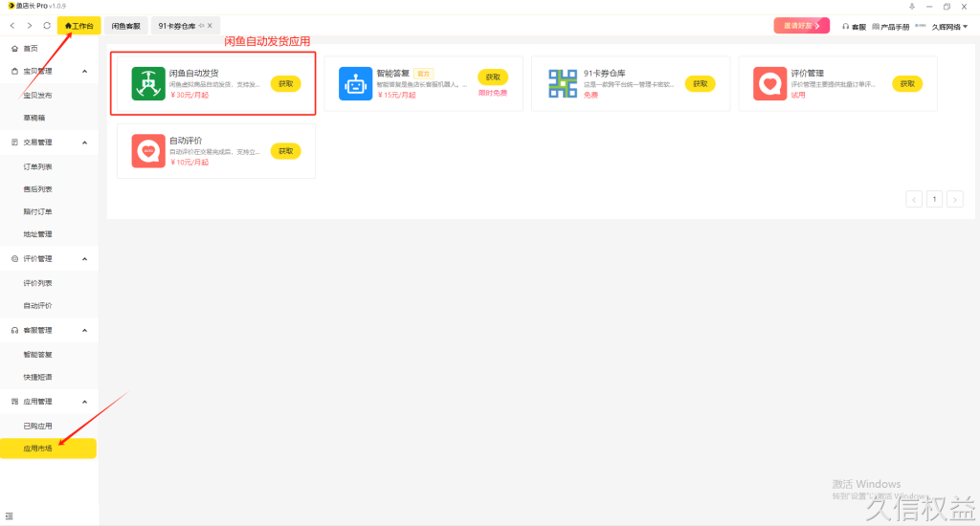
Task: Switch to the 工作台 tab
Action: pyautogui.click(x=78, y=26)
